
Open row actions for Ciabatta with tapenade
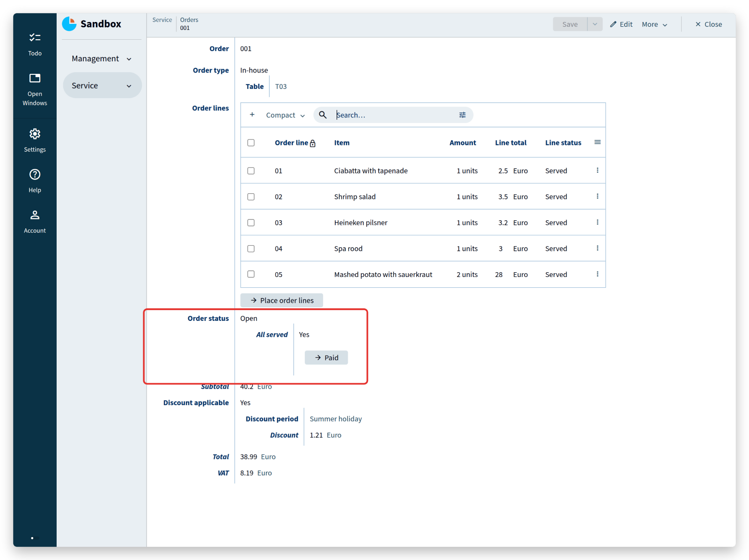point(597,170)
